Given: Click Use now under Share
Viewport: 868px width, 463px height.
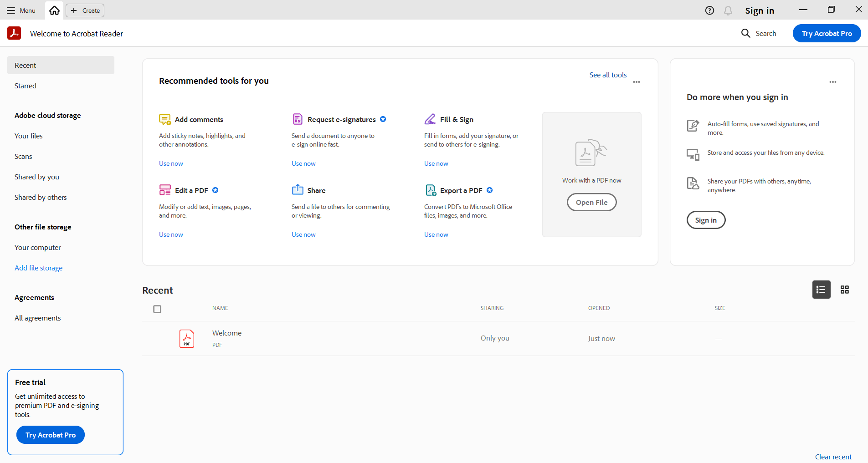Looking at the screenshot, I should [x=303, y=234].
